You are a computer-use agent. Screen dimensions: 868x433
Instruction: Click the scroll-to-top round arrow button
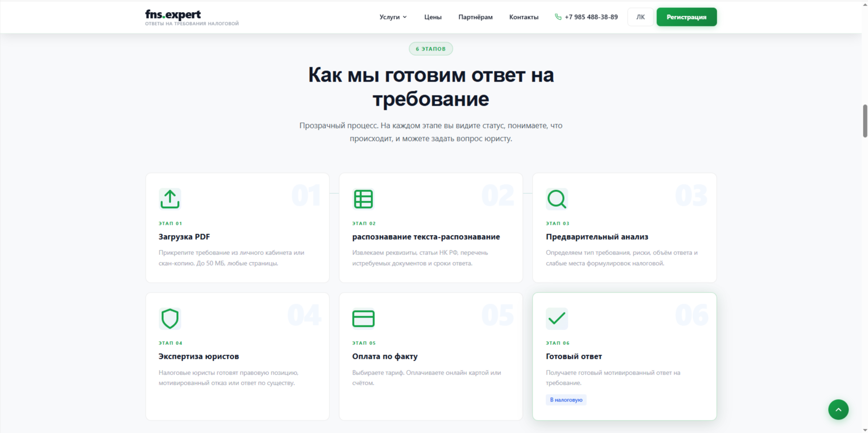(x=838, y=409)
